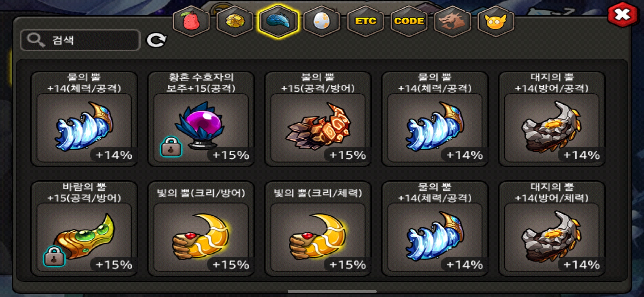Open the spotted egg category tab

pos(321,21)
